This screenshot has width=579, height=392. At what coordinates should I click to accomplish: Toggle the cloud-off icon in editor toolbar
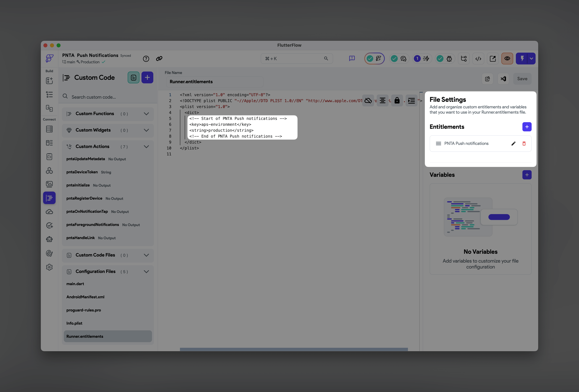tap(368, 101)
